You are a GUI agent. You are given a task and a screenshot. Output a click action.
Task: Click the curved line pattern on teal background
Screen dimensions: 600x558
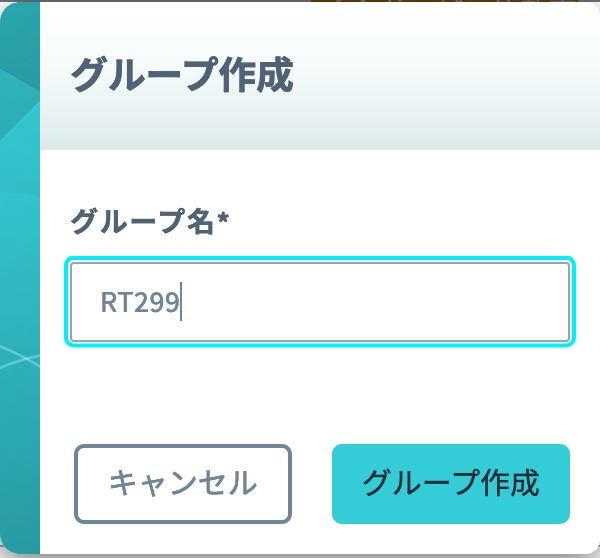20,358
